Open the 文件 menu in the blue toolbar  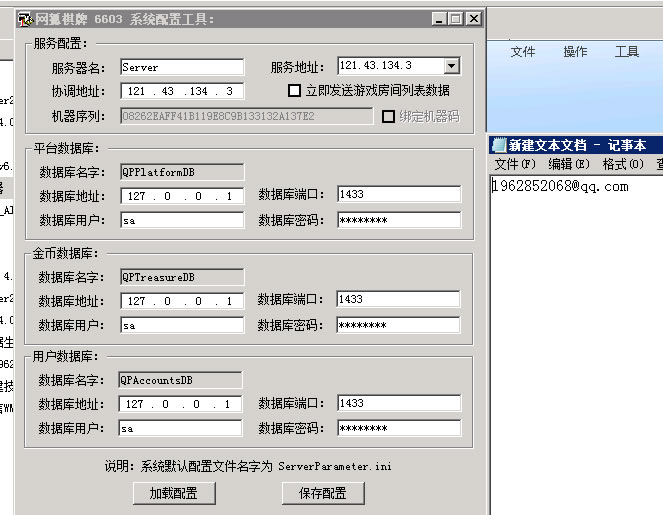(x=523, y=52)
